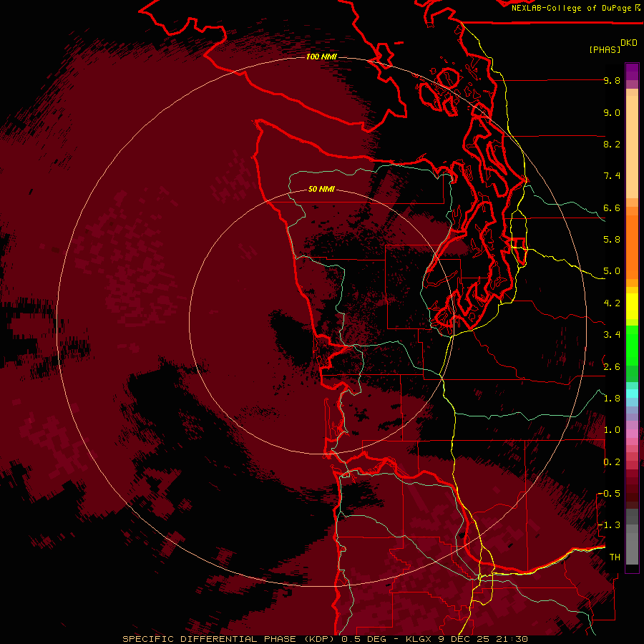
Task: Click the 0.2 legend scale value
Action: click(612, 462)
